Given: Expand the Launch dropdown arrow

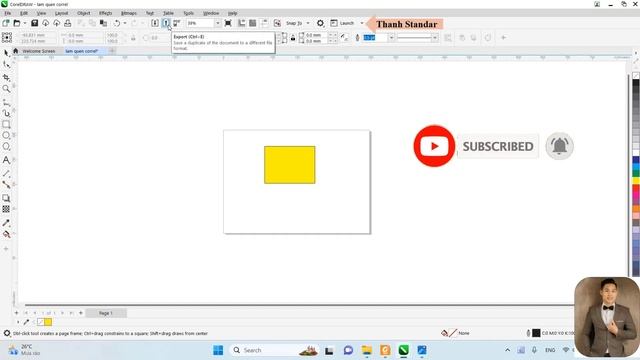Looking at the screenshot, I should point(362,23).
